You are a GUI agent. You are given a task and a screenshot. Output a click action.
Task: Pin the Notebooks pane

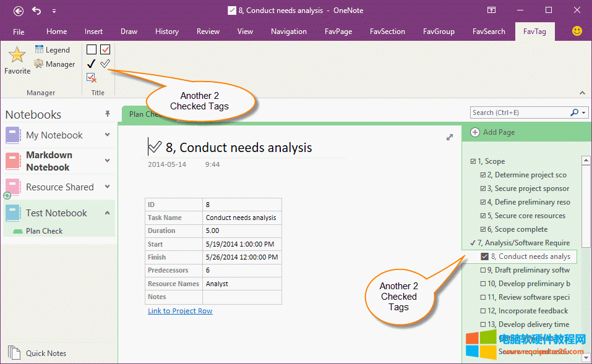[108, 114]
